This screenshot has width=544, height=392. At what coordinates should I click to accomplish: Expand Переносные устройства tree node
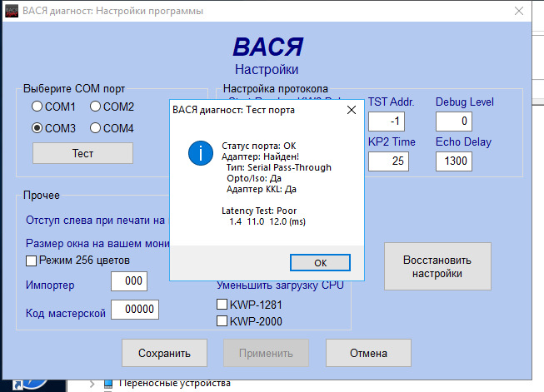pos(92,384)
